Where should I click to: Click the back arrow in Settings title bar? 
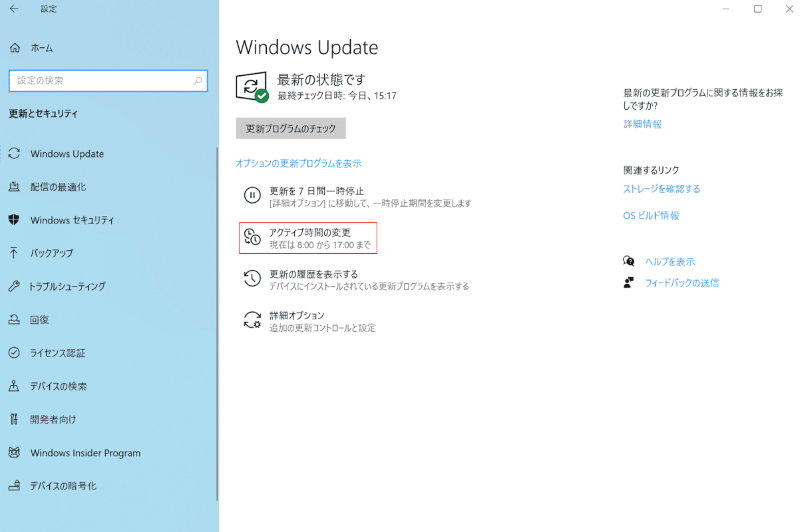click(x=14, y=9)
